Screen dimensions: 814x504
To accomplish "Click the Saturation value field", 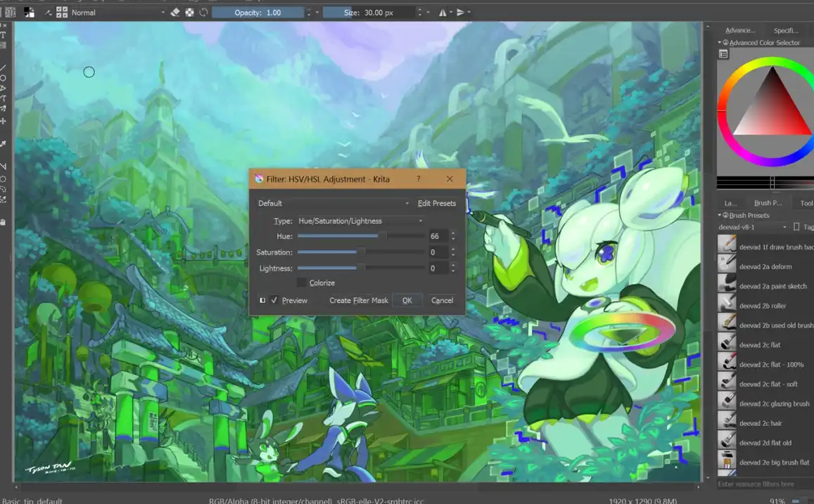I will [x=438, y=252].
